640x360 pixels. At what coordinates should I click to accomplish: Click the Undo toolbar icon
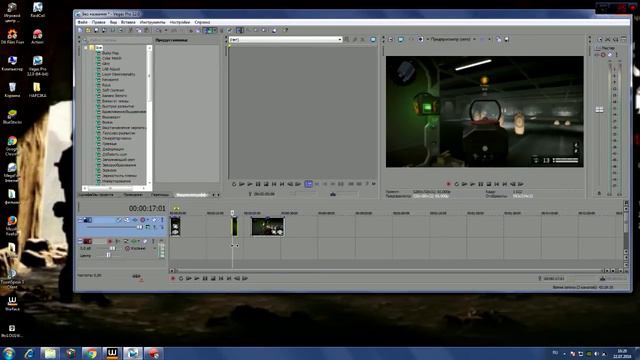(159, 30)
